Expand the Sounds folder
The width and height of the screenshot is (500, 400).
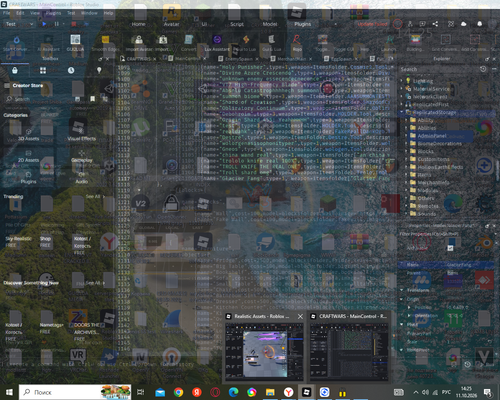coord(406,214)
